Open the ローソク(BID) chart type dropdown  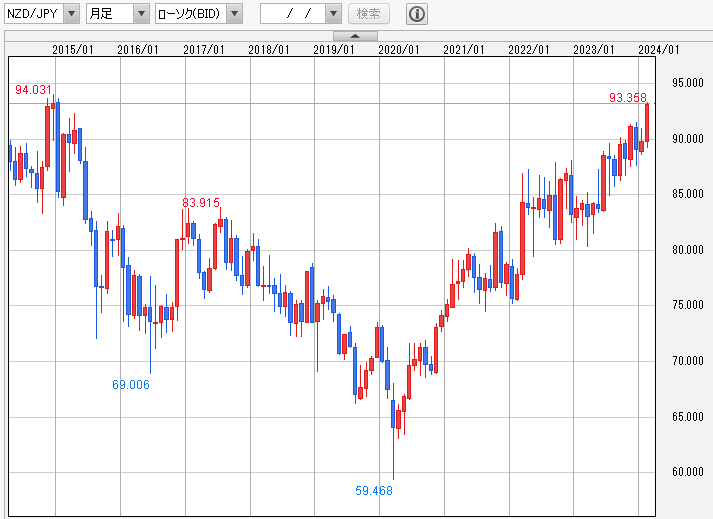[199, 14]
